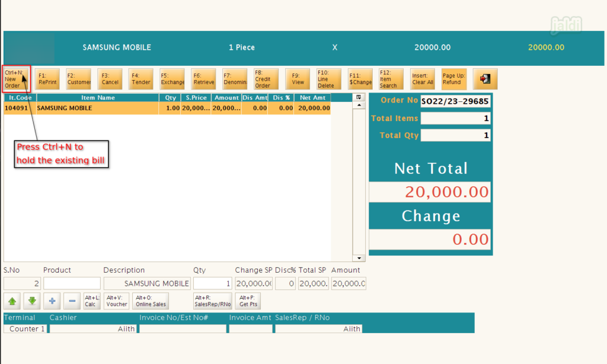Click the blue plus icon button

click(x=52, y=301)
